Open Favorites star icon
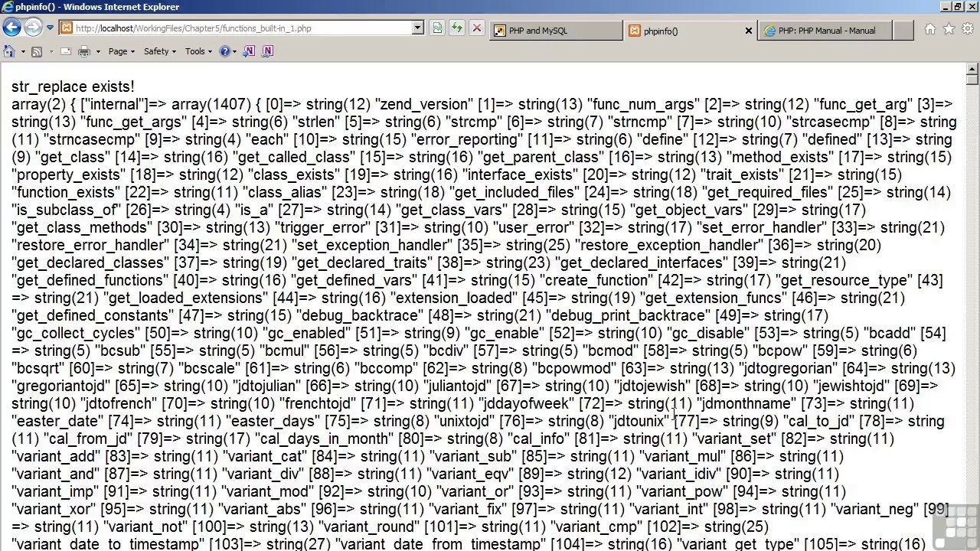Screen dimensions: 980x551 pos(949,29)
